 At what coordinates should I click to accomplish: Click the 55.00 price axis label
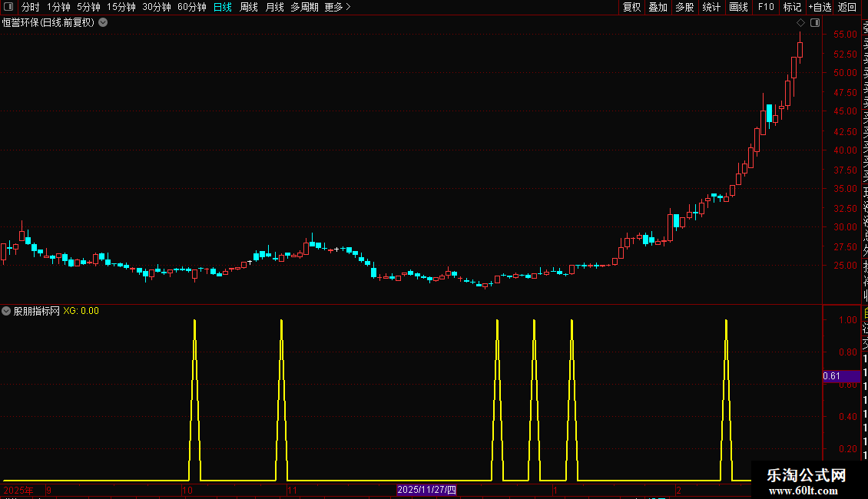(845, 35)
